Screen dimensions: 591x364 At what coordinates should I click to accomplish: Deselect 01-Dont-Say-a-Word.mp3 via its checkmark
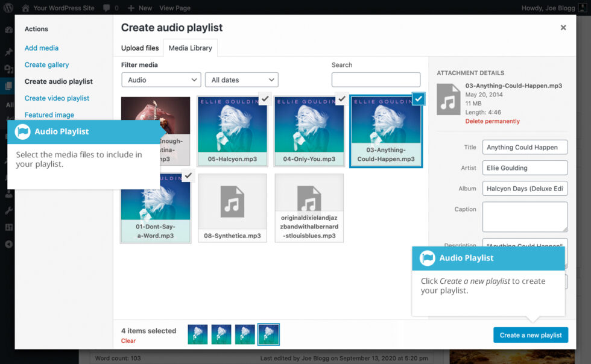point(188,176)
